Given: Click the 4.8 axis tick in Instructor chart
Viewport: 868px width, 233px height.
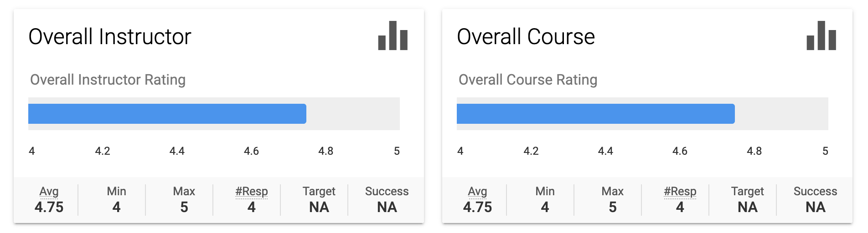Looking at the screenshot, I should [325, 151].
